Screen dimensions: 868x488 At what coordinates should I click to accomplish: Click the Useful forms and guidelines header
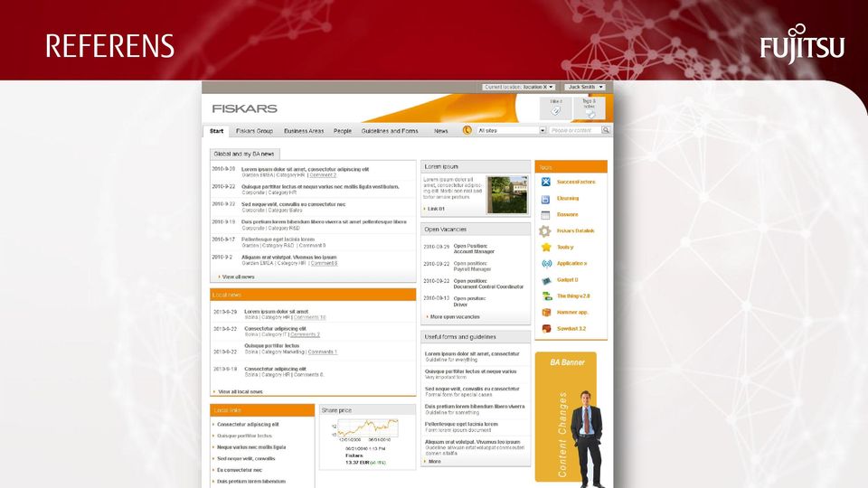click(476, 336)
